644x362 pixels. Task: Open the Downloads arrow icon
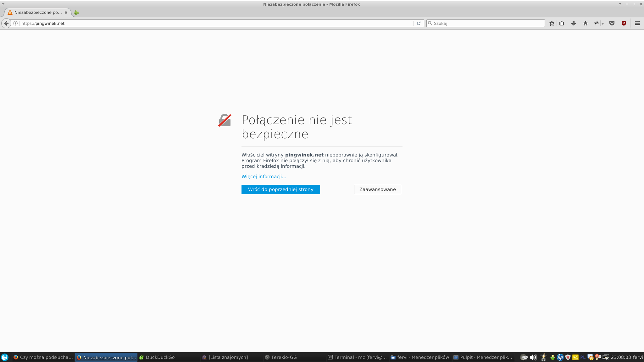(573, 23)
